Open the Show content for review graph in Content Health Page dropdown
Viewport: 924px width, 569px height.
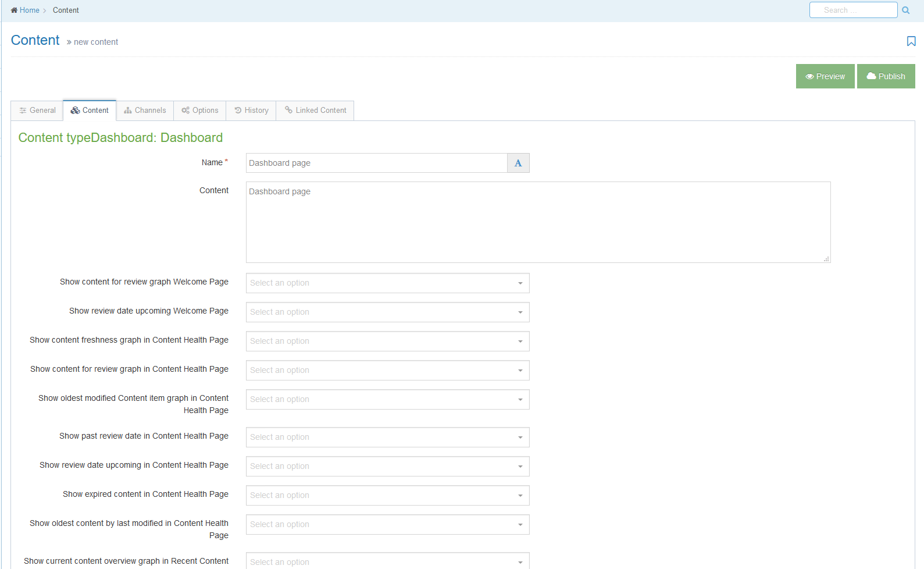coord(387,370)
